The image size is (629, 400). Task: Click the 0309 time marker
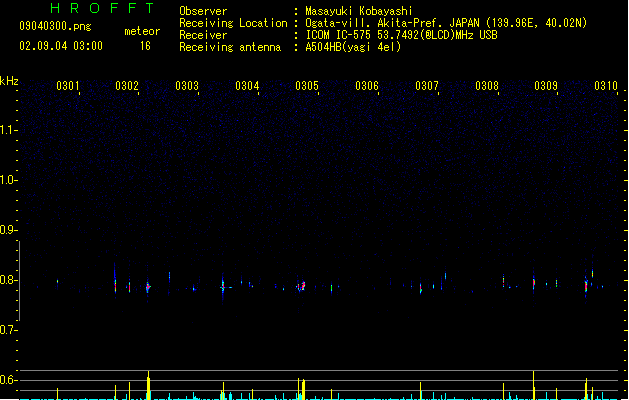click(x=546, y=86)
